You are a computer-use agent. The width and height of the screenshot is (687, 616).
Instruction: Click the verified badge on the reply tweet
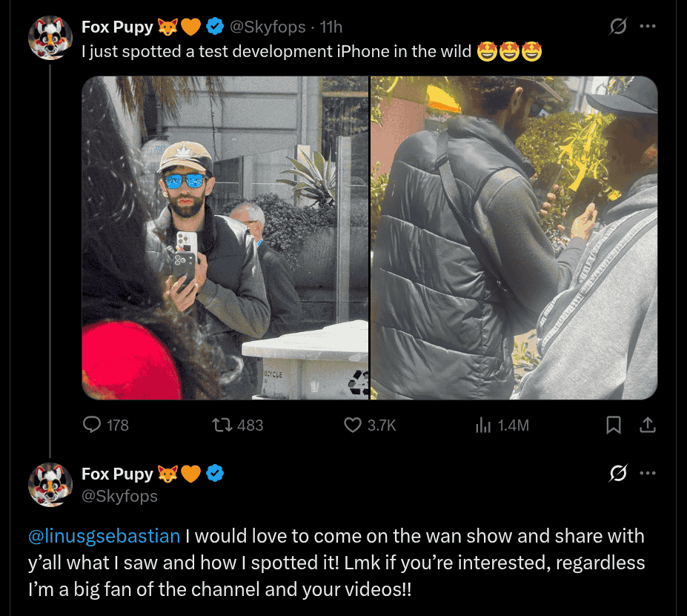point(216,474)
